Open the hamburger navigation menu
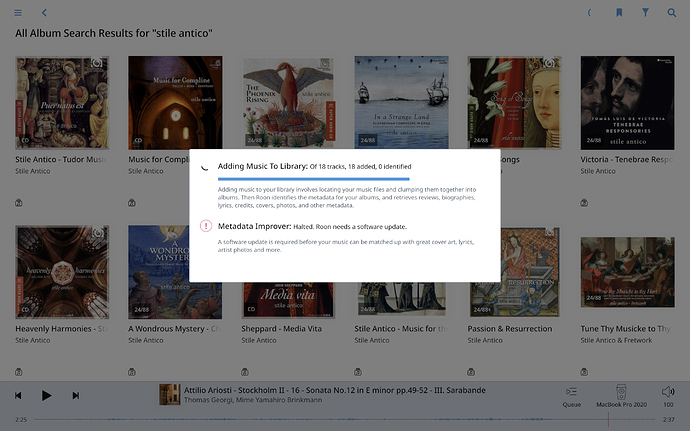690x431 pixels. coord(18,13)
